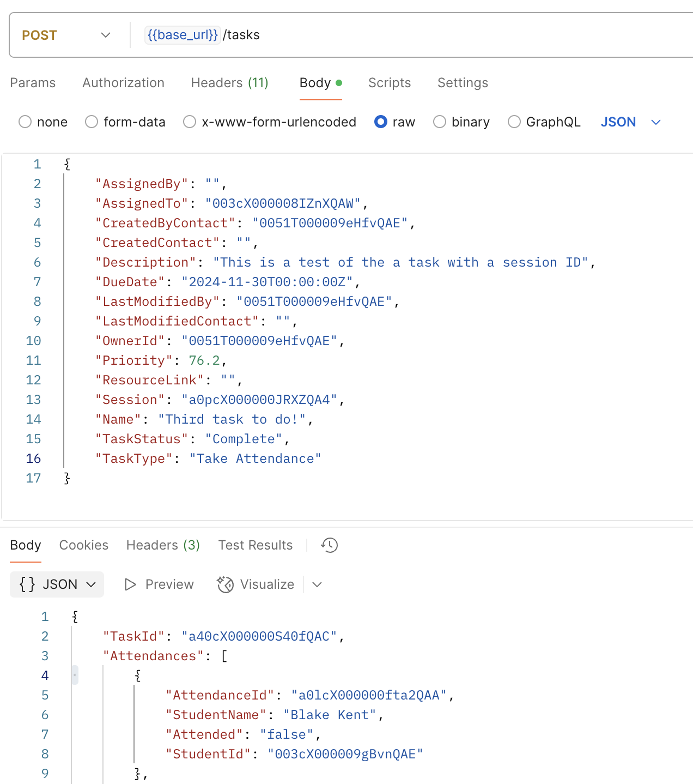
Task: Click the "Complete" task status value
Action: [x=244, y=439]
